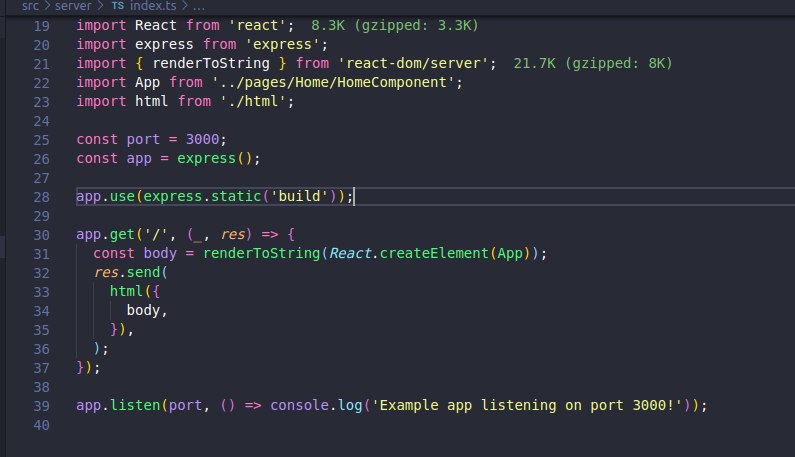Click the 'react-dom/server' module string

[x=413, y=63]
